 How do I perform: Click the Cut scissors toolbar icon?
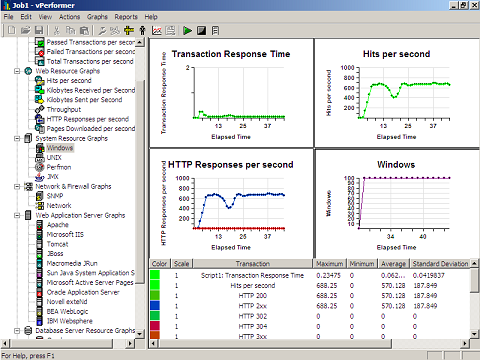pos(57,31)
